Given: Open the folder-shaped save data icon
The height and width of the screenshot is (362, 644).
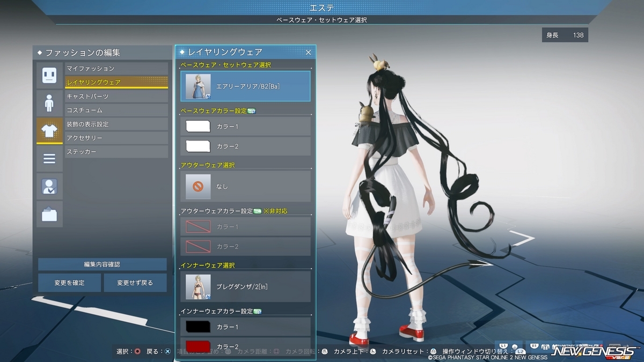Looking at the screenshot, I should point(49,215).
